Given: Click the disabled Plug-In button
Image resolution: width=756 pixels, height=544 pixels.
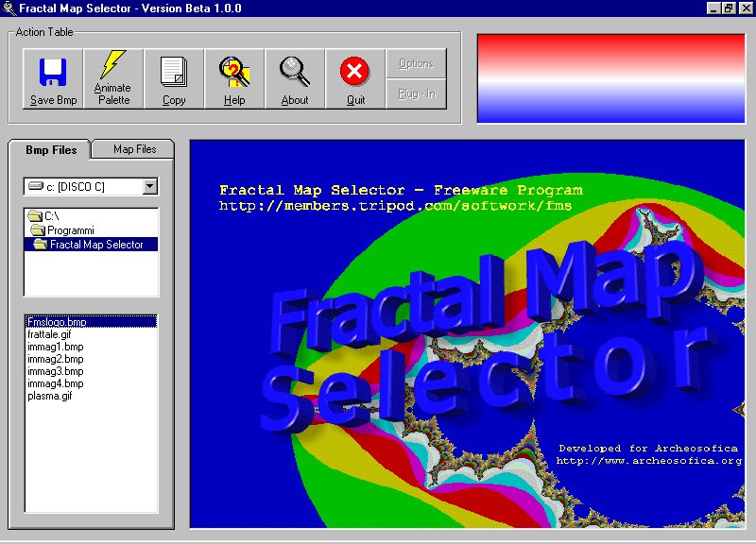Looking at the screenshot, I should 416,93.
